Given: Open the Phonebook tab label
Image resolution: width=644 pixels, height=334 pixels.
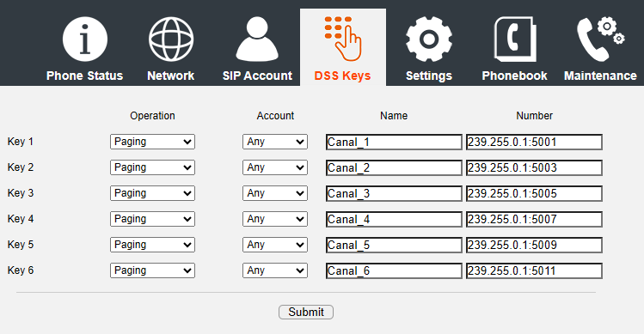Looking at the screenshot, I should click(x=515, y=76).
